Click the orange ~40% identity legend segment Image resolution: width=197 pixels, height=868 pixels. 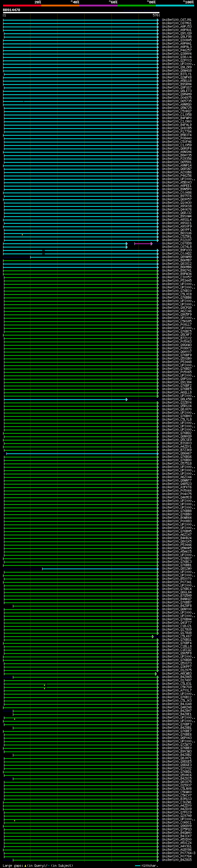tap(60, 6)
